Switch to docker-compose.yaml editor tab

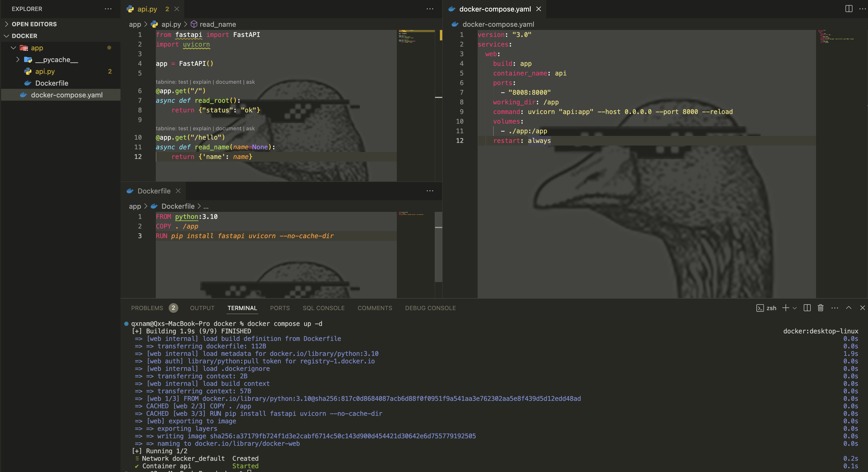coord(495,9)
